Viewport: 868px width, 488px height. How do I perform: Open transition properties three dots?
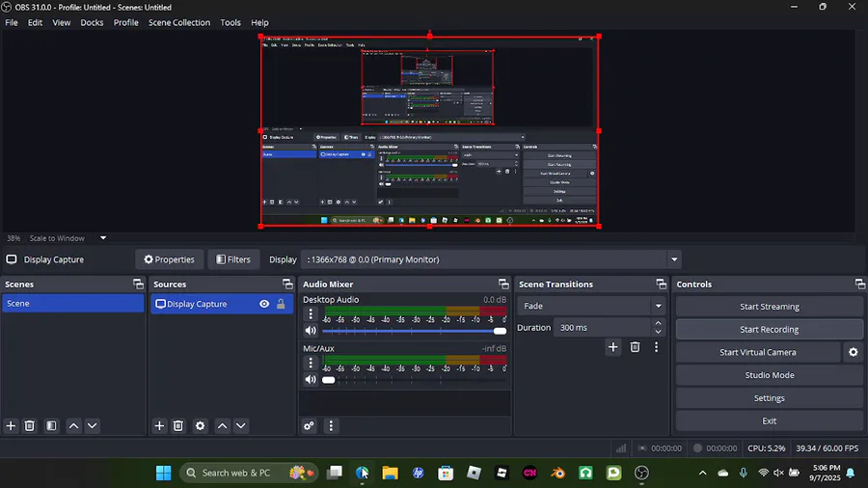pos(657,347)
